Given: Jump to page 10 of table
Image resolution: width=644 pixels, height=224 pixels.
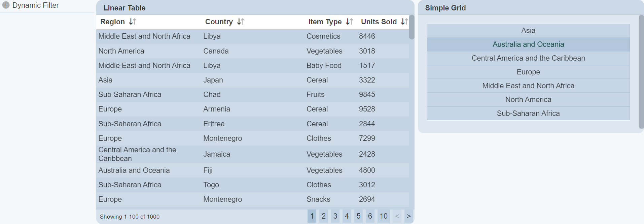Looking at the screenshot, I should point(384,216).
